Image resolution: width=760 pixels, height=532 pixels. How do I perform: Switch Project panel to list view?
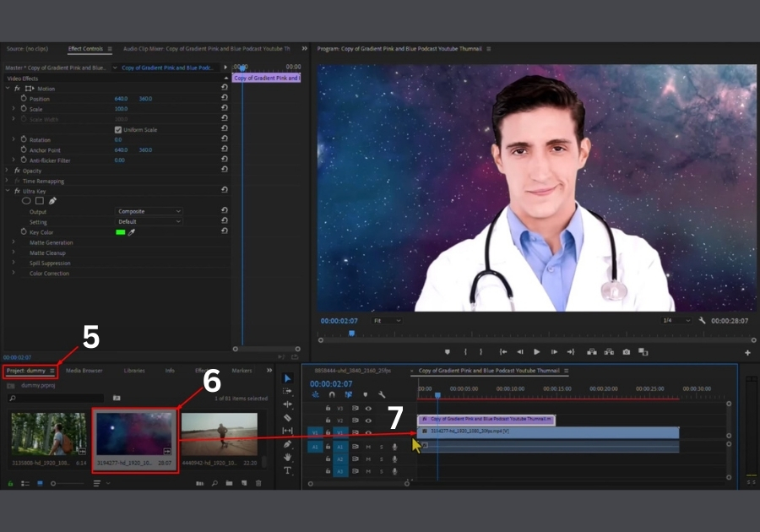tap(25, 484)
